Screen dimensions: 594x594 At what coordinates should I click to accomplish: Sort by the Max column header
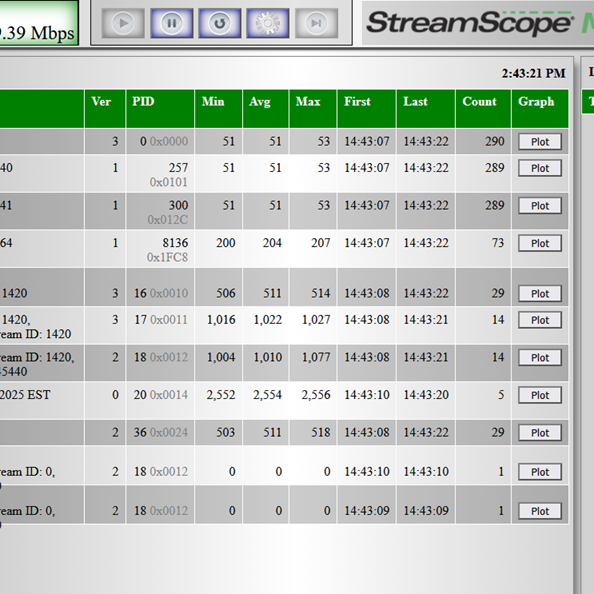click(313, 109)
